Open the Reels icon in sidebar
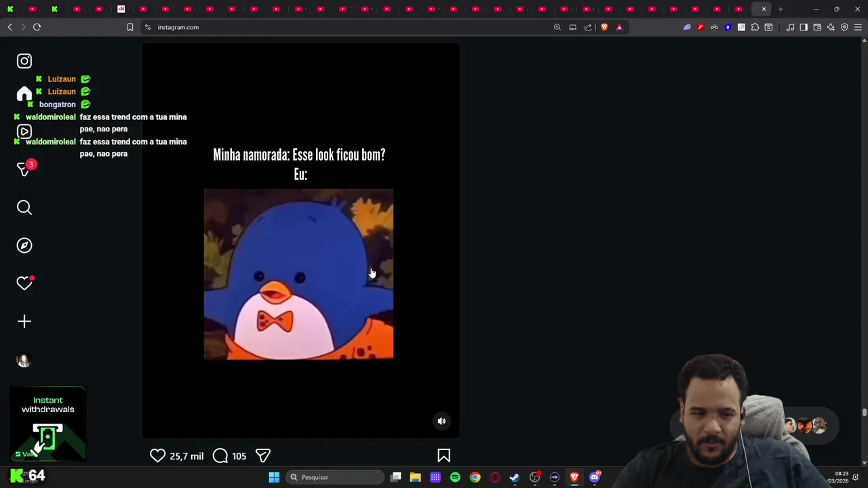Viewport: 868px width, 488px height. [24, 131]
